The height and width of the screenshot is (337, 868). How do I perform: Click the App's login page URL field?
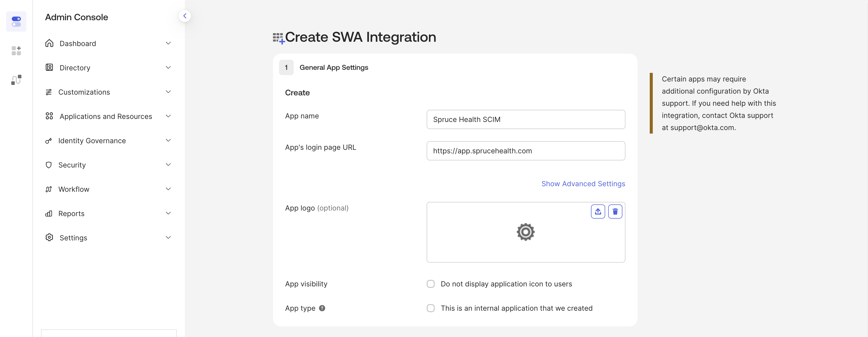pyautogui.click(x=526, y=151)
